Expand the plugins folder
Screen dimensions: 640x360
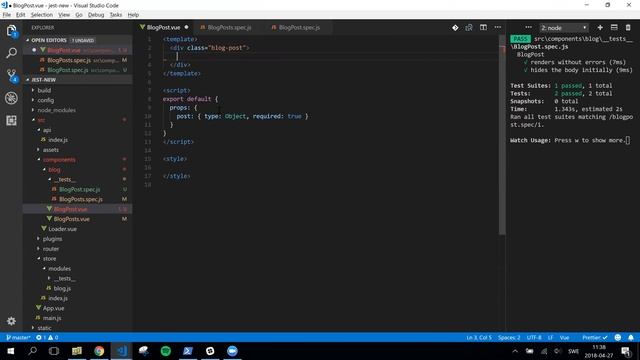pos(52,239)
